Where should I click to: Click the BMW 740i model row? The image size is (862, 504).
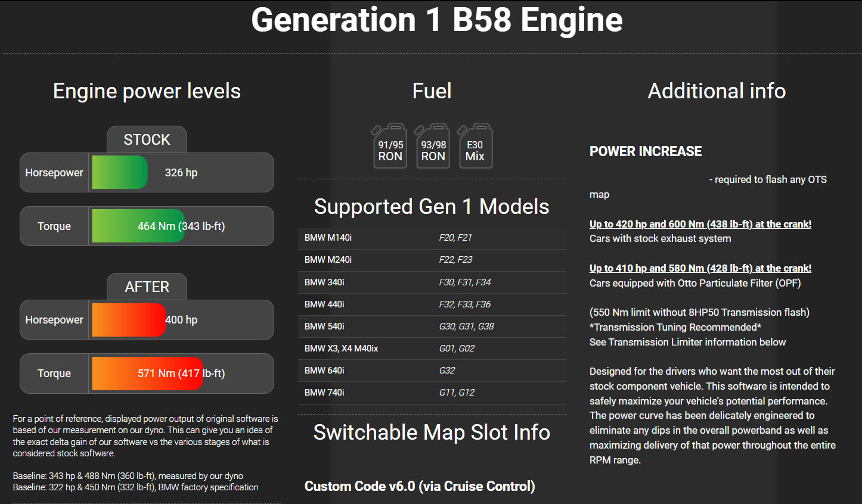(x=432, y=393)
